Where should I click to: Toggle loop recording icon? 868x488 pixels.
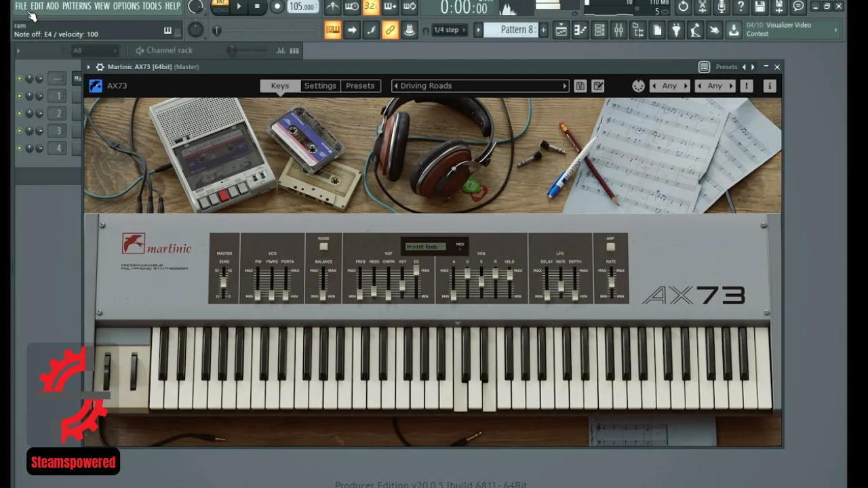410,7
